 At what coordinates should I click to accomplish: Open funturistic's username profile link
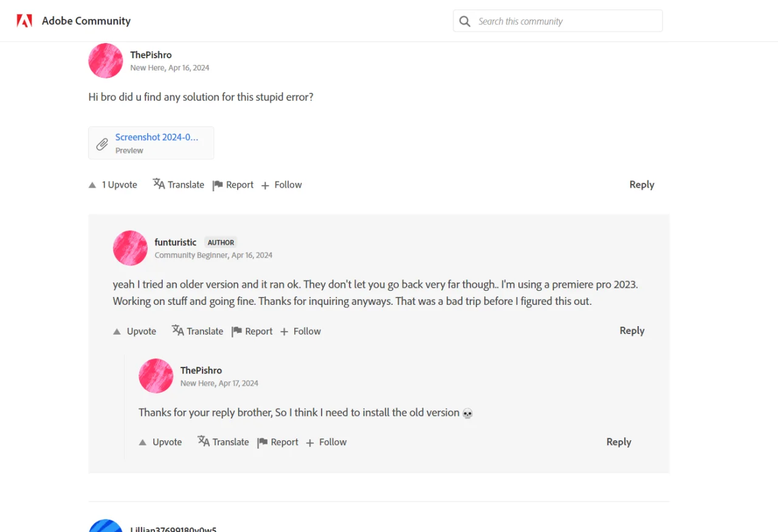tap(176, 242)
